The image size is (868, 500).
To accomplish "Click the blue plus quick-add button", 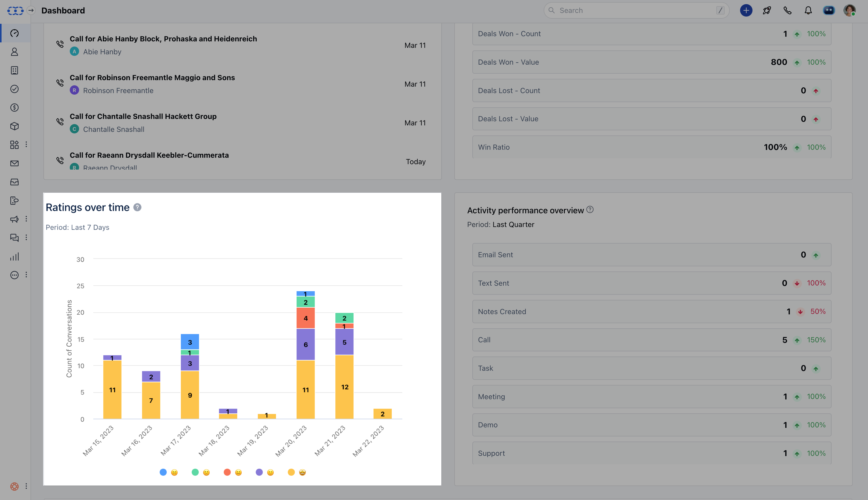I will (x=746, y=10).
